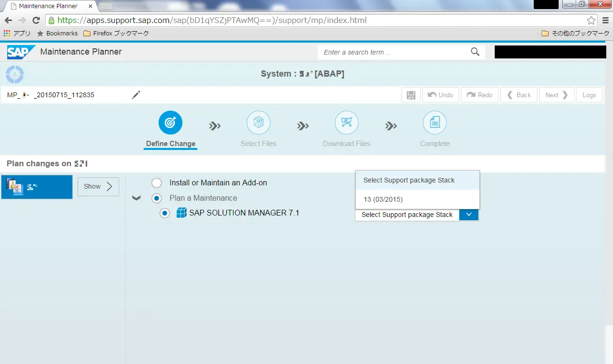Click the Select Files step icon
This screenshot has width=613, height=364.
click(x=258, y=123)
